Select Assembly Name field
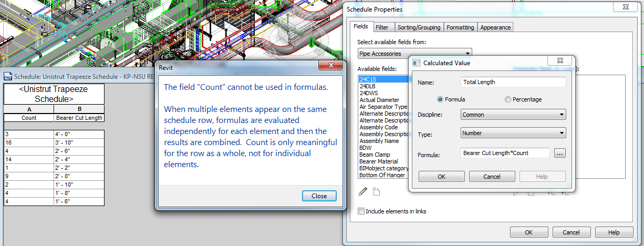 [x=383, y=141]
